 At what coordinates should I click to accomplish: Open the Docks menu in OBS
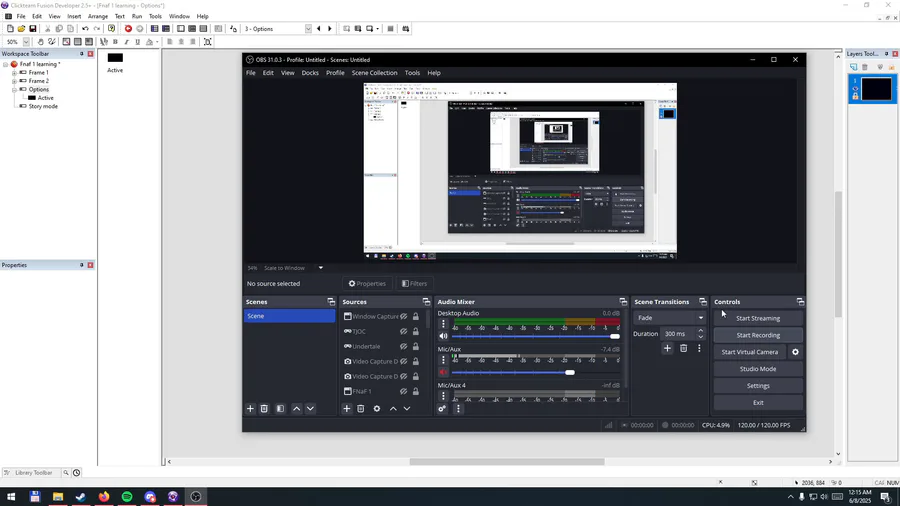click(x=310, y=73)
